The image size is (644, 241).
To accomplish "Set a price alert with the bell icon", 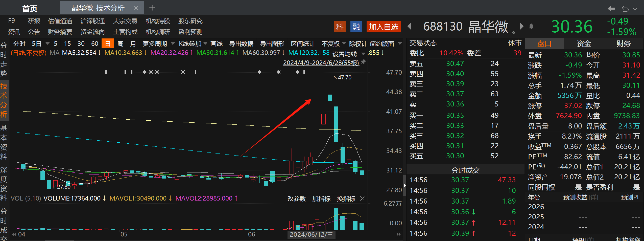I will (x=531, y=27).
